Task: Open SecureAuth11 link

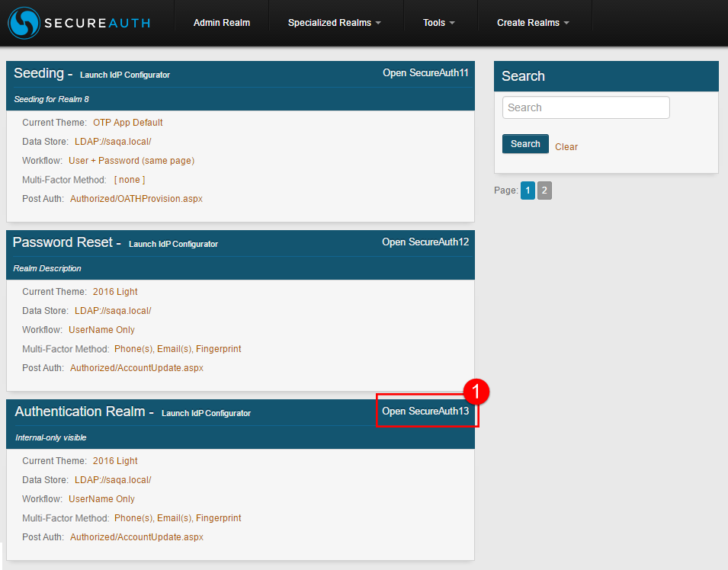Action: [425, 73]
